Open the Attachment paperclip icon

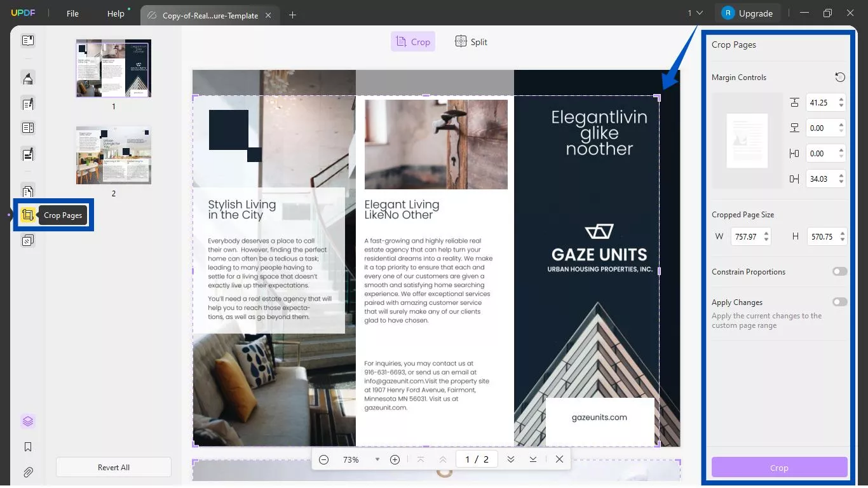coord(28,472)
